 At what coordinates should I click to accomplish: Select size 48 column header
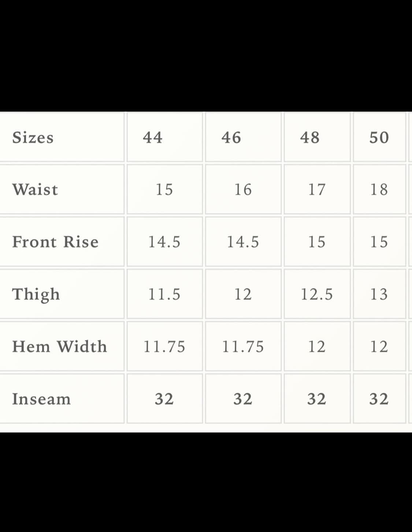[310, 138]
